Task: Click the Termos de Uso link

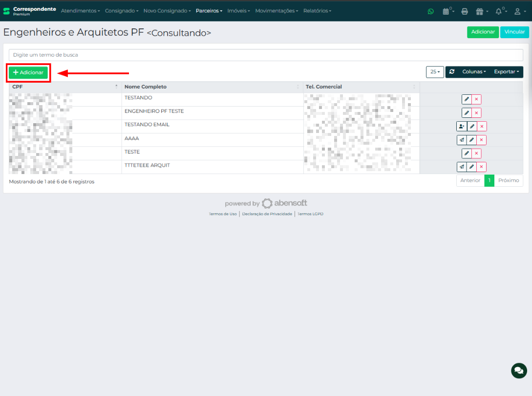Action: click(223, 214)
